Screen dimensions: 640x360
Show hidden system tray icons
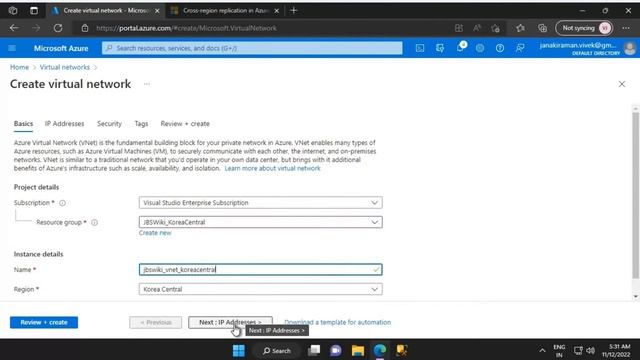point(542,350)
